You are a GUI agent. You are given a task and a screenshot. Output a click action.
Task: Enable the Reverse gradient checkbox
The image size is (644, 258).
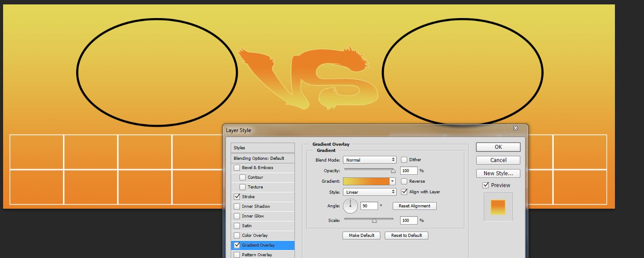pyautogui.click(x=404, y=181)
